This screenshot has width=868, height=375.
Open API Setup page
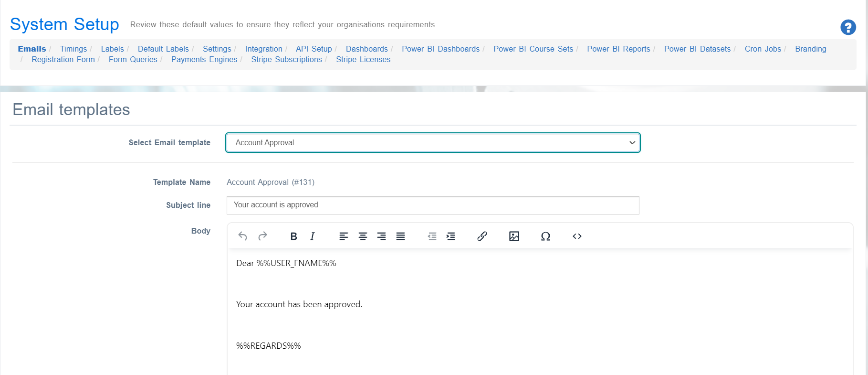[314, 49]
